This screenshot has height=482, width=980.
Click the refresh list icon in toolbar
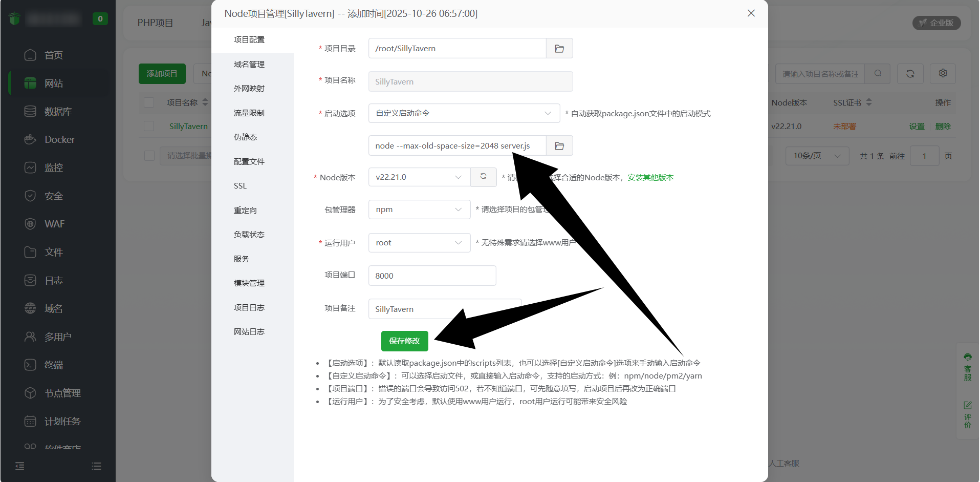910,74
